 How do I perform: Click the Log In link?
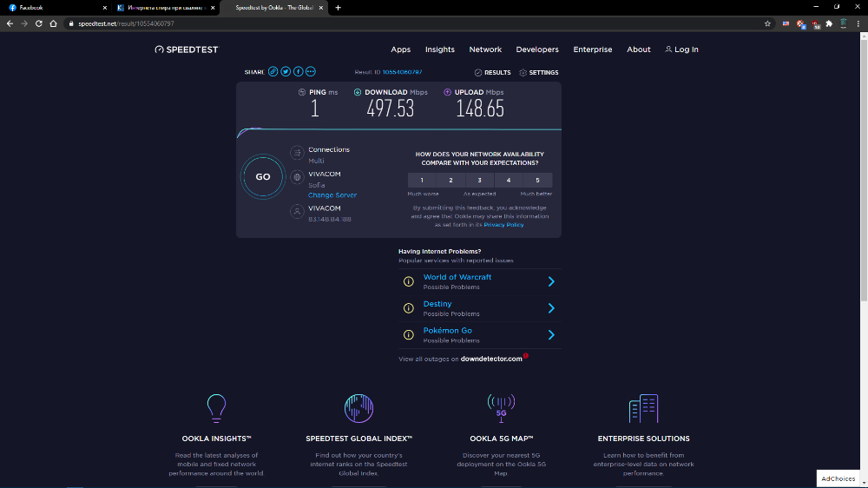(681, 49)
